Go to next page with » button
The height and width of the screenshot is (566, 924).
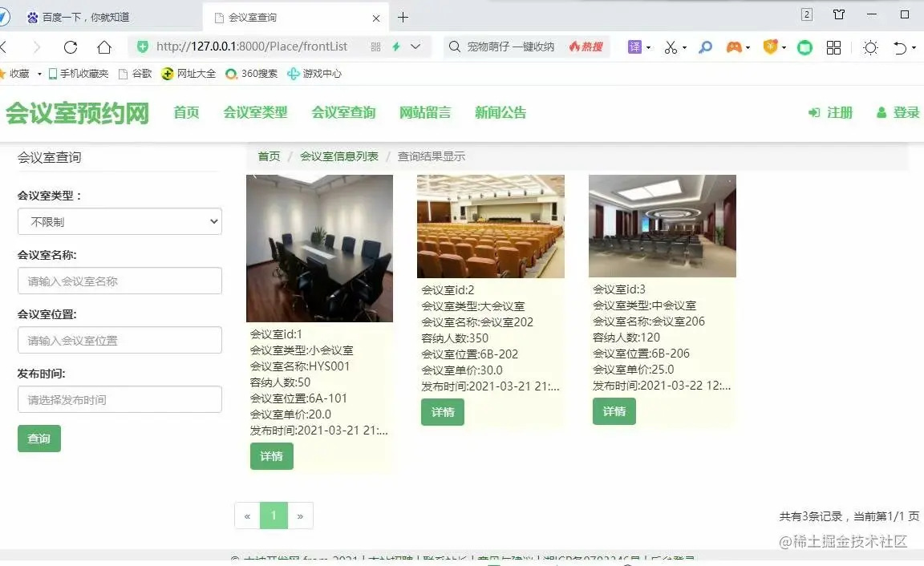pos(300,516)
